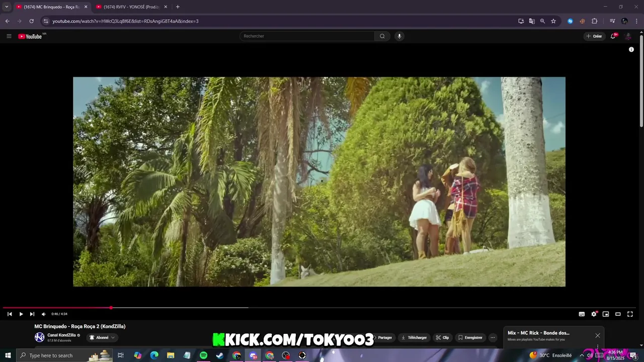The image size is (644, 362).
Task: Show video info card icon
Action: 631,49
